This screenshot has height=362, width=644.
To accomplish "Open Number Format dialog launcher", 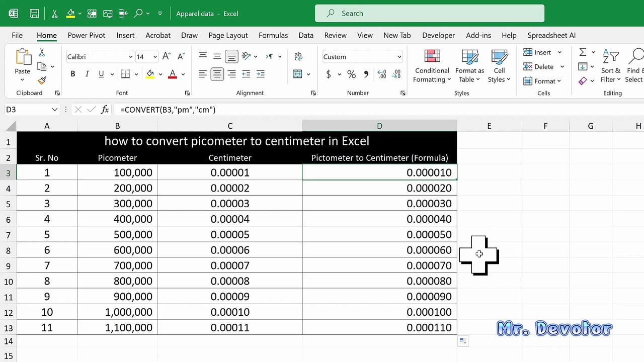I will (x=403, y=93).
